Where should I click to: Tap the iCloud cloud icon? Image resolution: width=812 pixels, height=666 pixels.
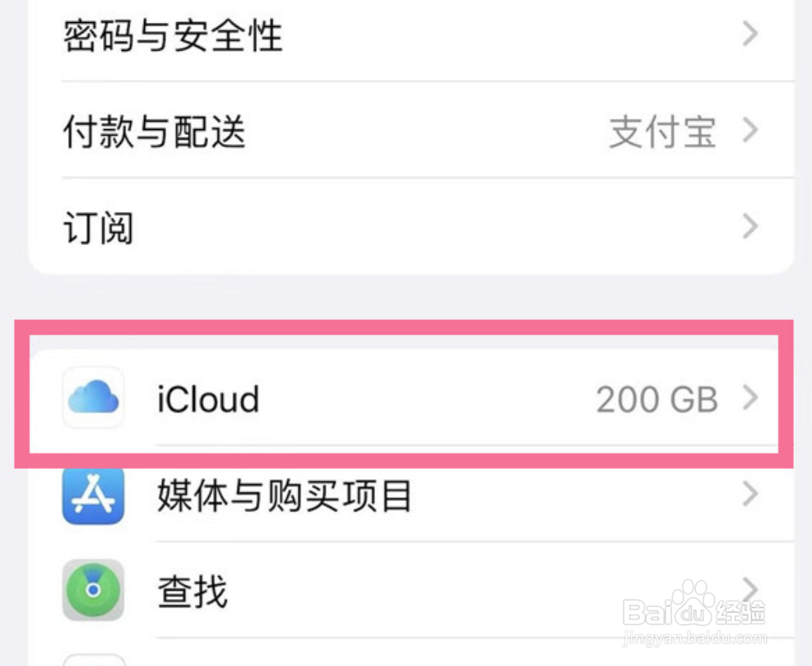[93, 398]
